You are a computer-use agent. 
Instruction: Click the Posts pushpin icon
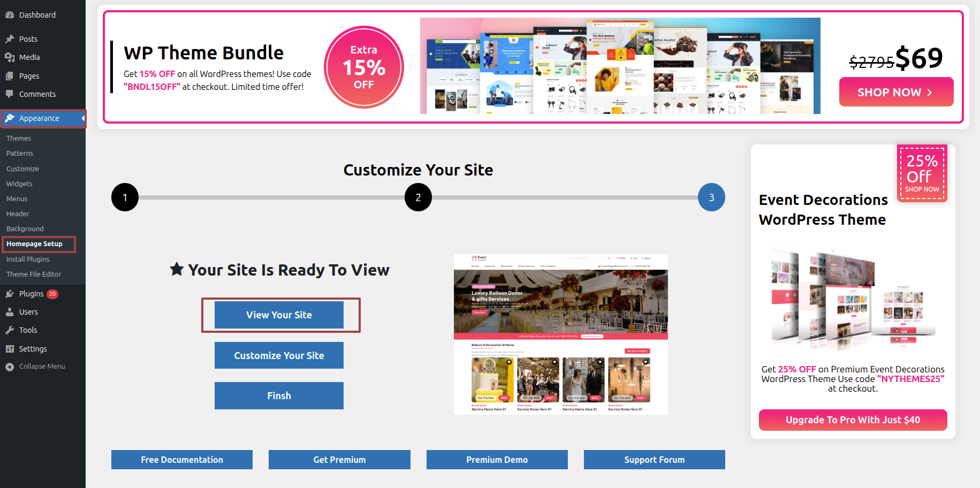(x=10, y=39)
